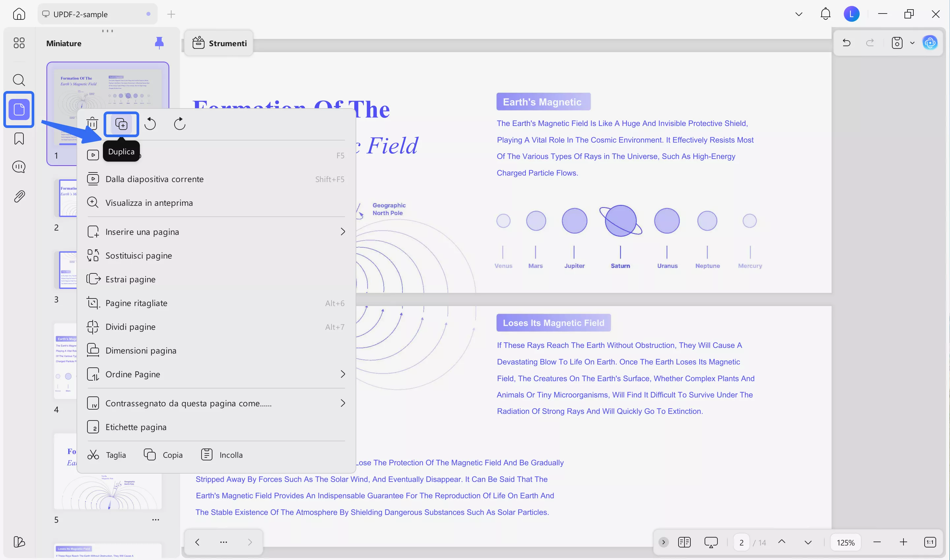
Task: Choose Dividi pagine from context menu
Action: 130,327
